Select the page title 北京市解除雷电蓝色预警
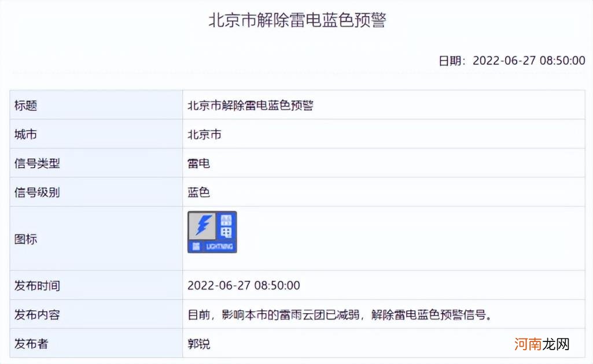593x364 pixels. click(x=296, y=20)
